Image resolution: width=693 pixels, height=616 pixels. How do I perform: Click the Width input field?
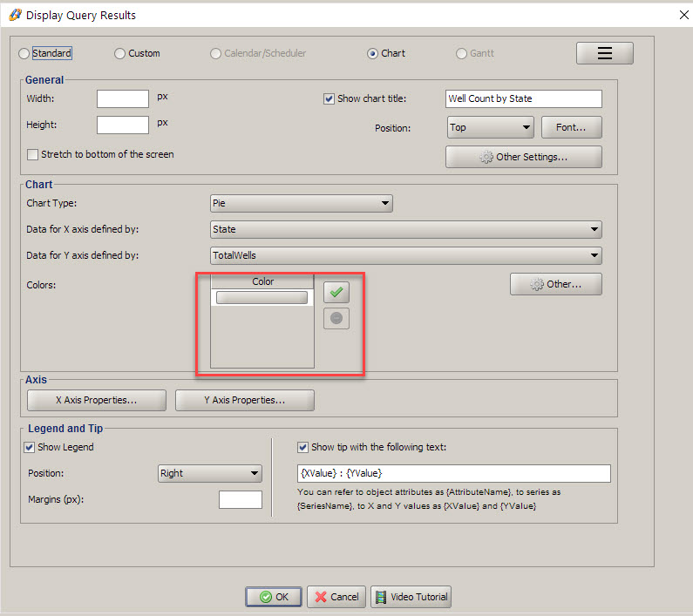123,98
